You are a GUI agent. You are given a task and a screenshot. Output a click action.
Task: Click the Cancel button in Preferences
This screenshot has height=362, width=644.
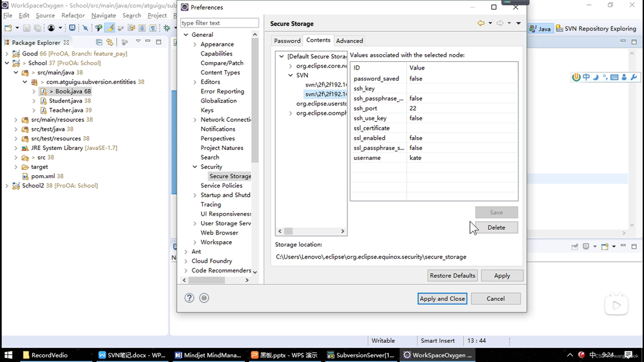(495, 298)
